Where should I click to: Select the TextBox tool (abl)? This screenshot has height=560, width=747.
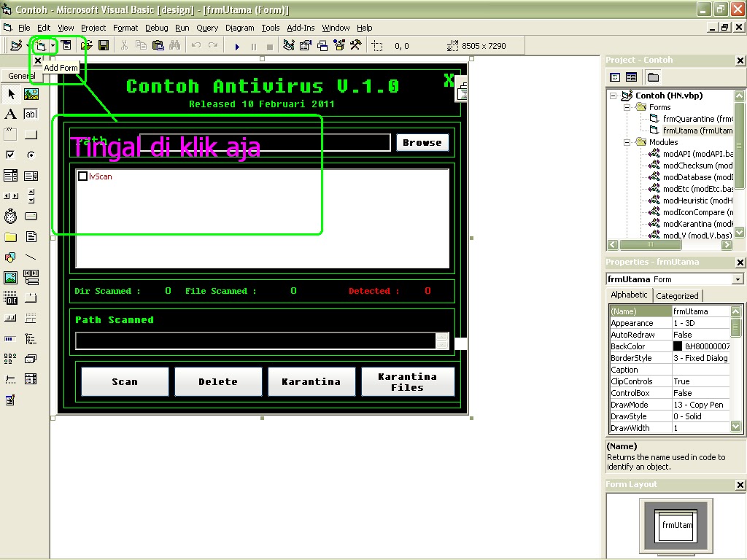tap(31, 114)
